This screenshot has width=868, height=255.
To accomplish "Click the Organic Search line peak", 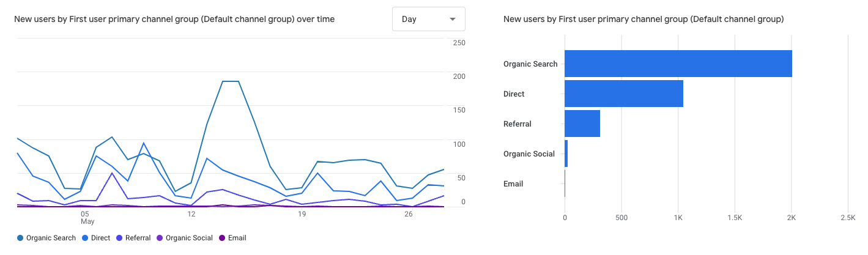I will (229, 81).
